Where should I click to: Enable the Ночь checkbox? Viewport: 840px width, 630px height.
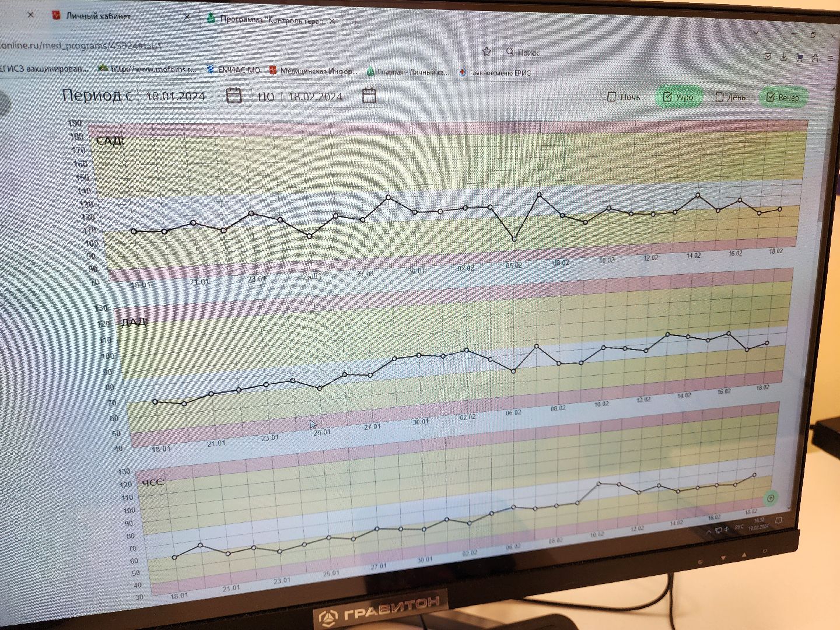pyautogui.click(x=611, y=97)
